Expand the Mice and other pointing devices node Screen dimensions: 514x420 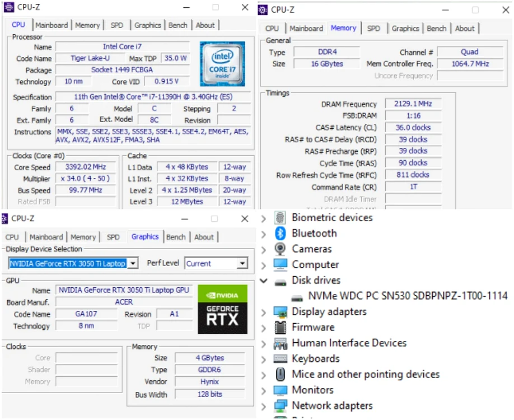pos(264,375)
